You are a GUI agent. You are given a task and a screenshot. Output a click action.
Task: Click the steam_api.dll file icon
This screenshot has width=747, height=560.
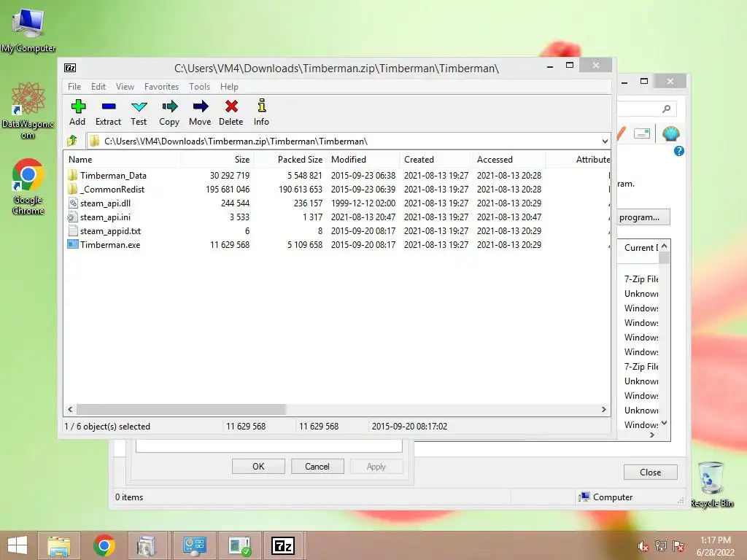[x=72, y=203]
